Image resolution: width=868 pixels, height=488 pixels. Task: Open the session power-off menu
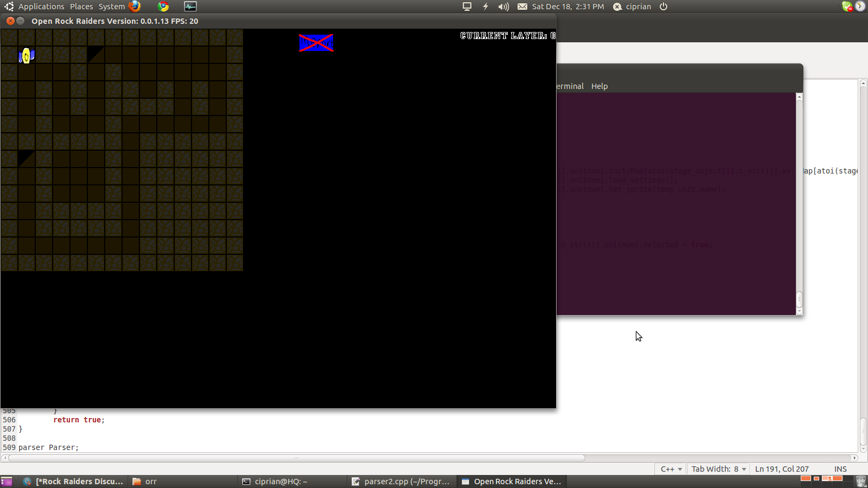click(x=663, y=7)
